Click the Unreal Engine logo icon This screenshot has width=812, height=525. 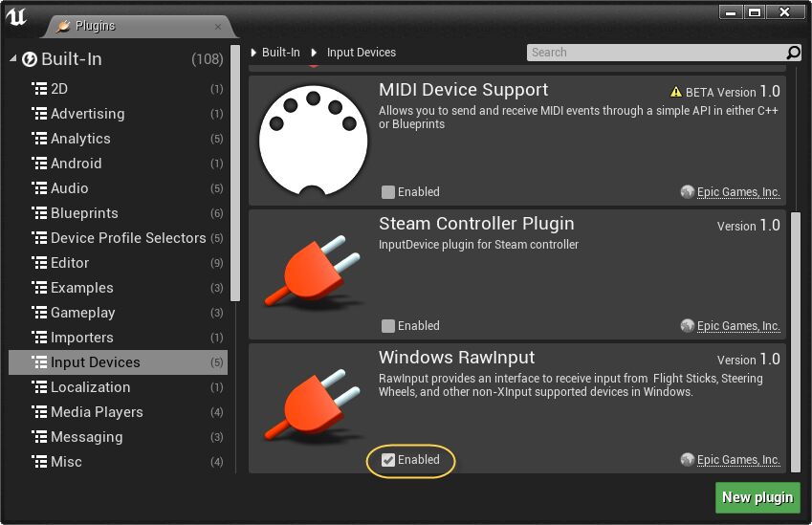[x=16, y=18]
